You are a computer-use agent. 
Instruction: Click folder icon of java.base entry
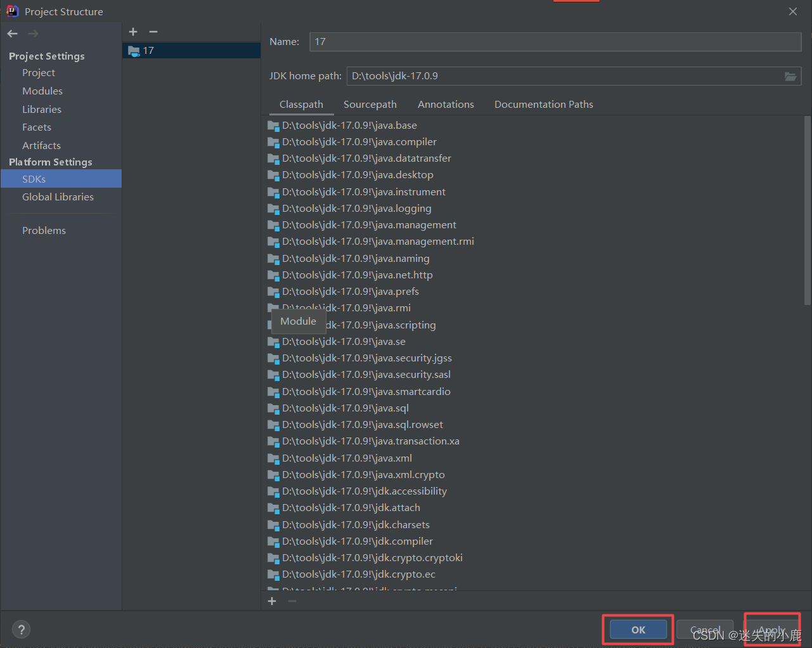tap(273, 126)
